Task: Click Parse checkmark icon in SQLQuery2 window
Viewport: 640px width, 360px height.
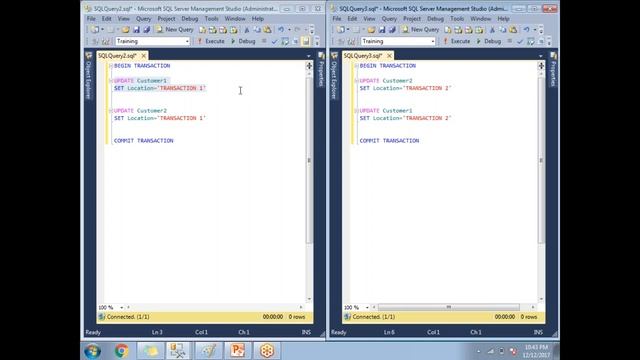Action: click(274, 41)
